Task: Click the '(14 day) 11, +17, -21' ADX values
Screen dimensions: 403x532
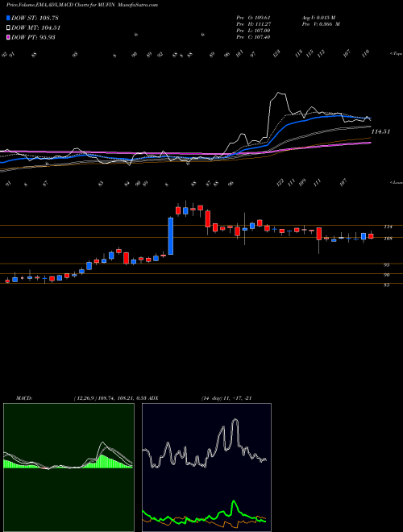Action: pos(226,398)
